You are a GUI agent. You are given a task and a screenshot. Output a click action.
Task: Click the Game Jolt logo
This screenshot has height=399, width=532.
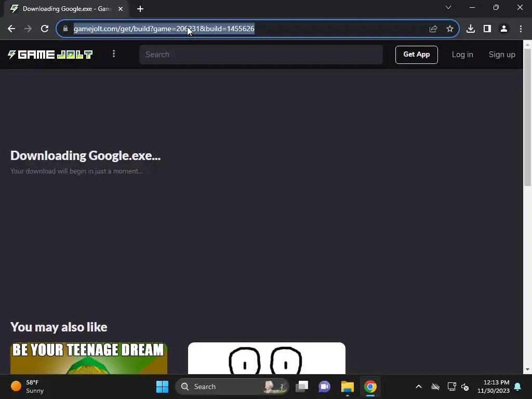pyautogui.click(x=50, y=54)
